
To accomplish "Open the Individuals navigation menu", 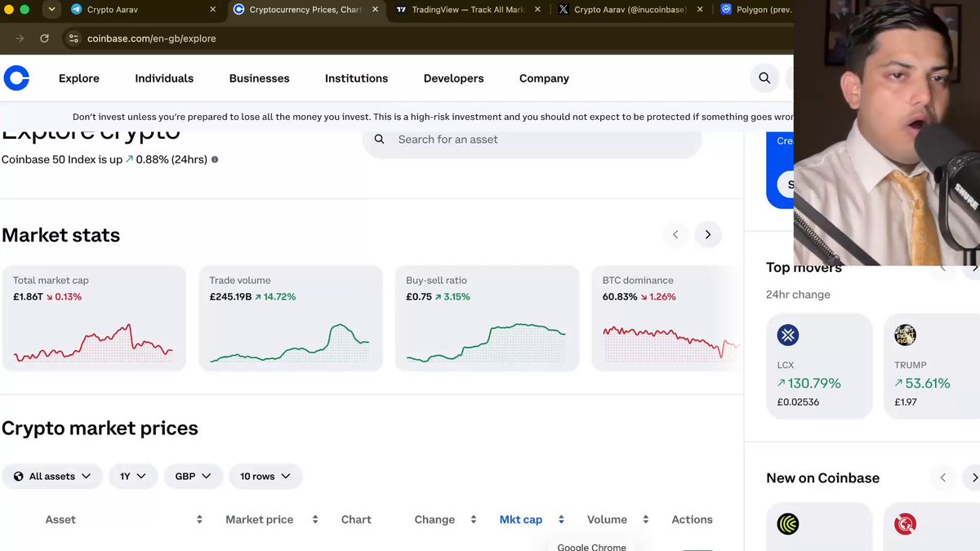I will coord(164,78).
